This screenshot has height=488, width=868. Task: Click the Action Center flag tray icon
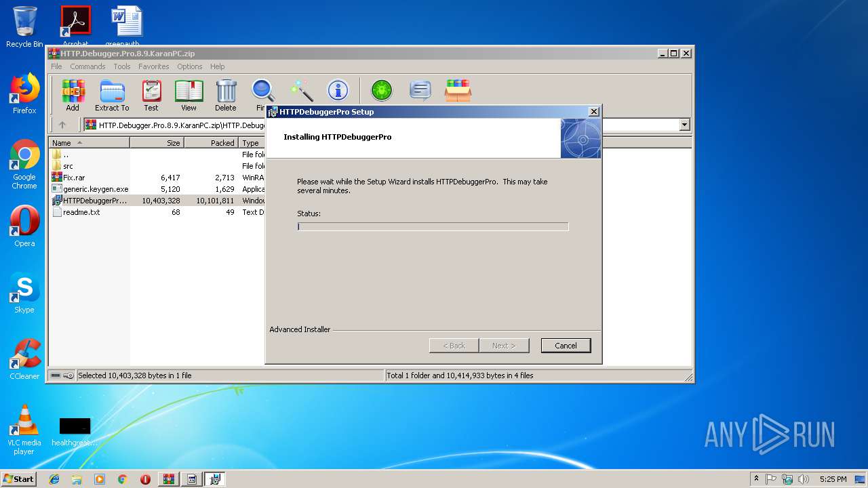[x=771, y=479]
